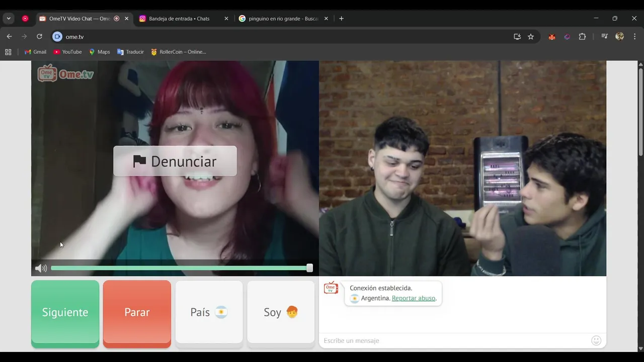Click the install app icon in address bar
The image size is (644, 362).
(517, 37)
